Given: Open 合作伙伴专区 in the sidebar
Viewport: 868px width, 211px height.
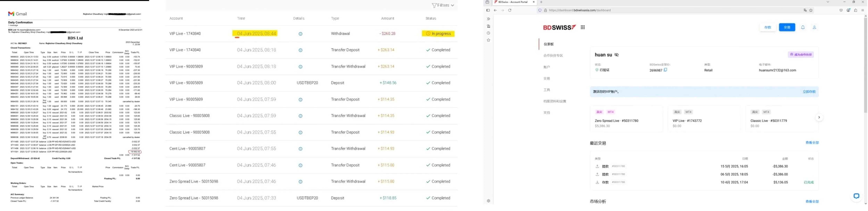Looking at the screenshot, I should click(x=553, y=55).
